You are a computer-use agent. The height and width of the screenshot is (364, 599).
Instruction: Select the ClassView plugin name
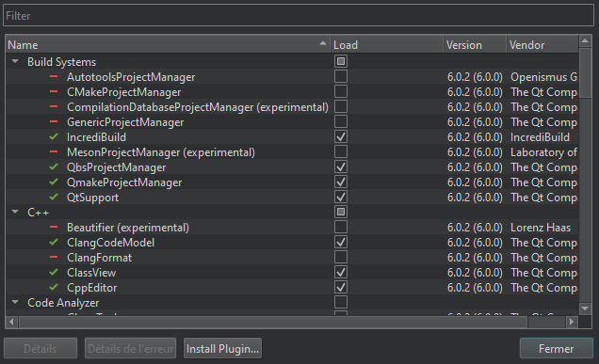tap(91, 273)
